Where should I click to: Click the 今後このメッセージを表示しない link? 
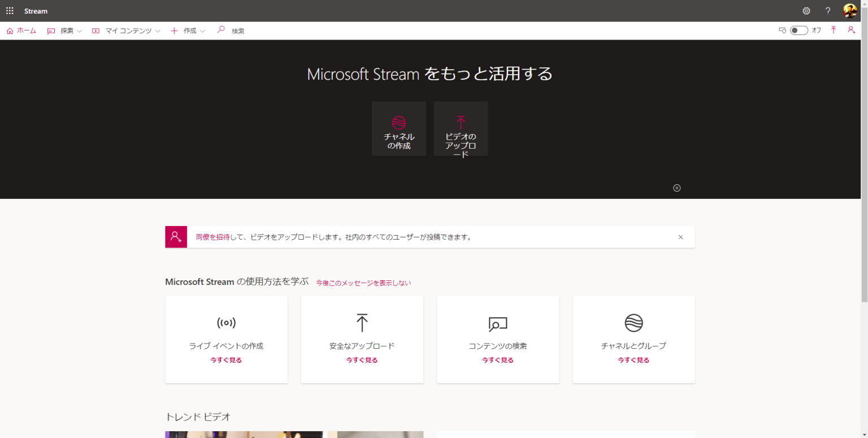click(x=363, y=282)
